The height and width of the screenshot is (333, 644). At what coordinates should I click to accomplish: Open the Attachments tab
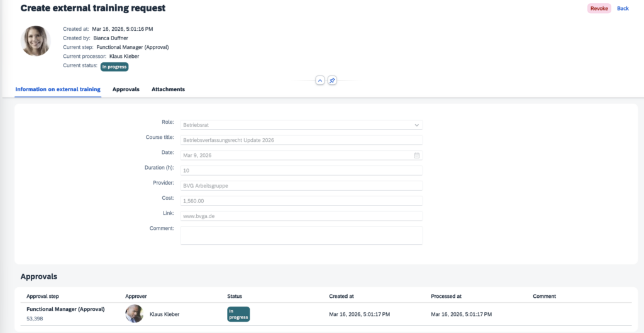[x=168, y=89]
